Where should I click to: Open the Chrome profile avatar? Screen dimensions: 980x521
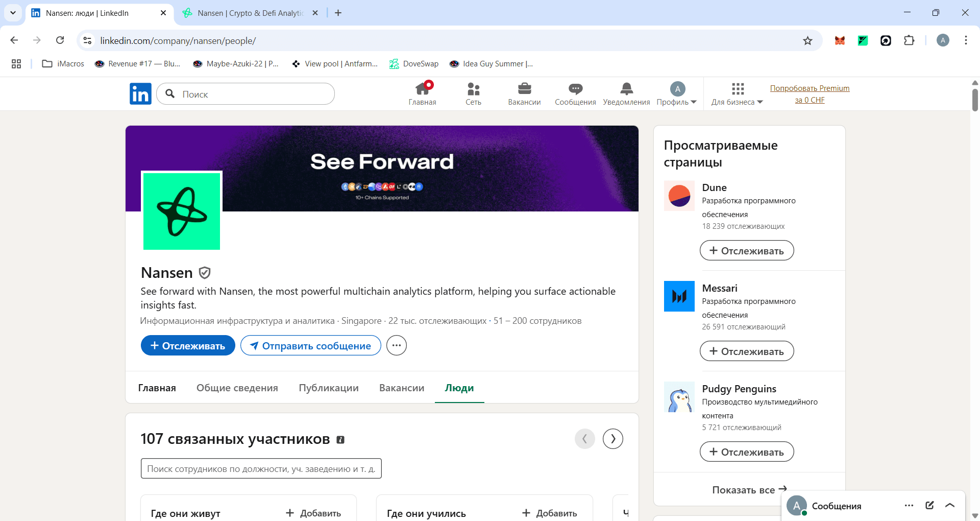pyautogui.click(x=943, y=40)
